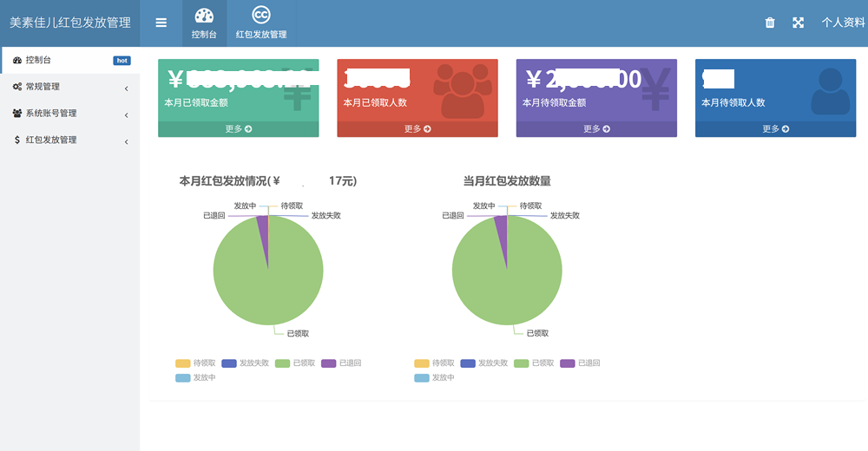
Task: Open 个人资料 in the top bar
Action: pos(843,23)
